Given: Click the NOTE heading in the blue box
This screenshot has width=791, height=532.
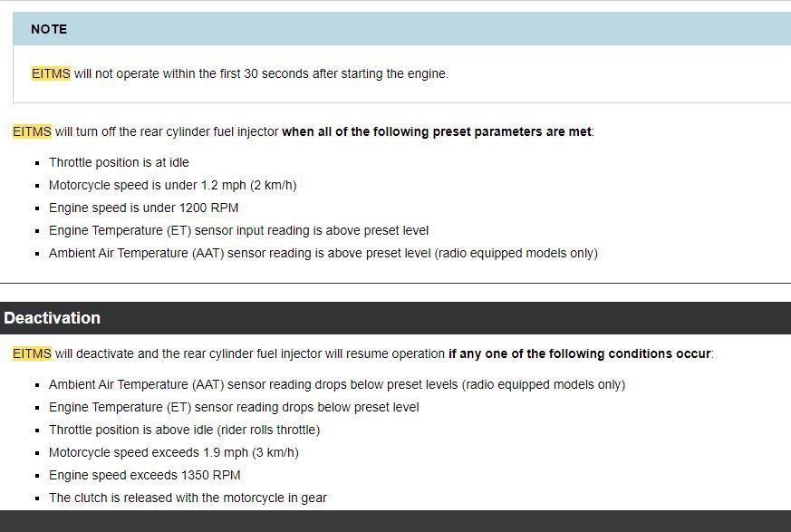Looking at the screenshot, I should tap(49, 29).
